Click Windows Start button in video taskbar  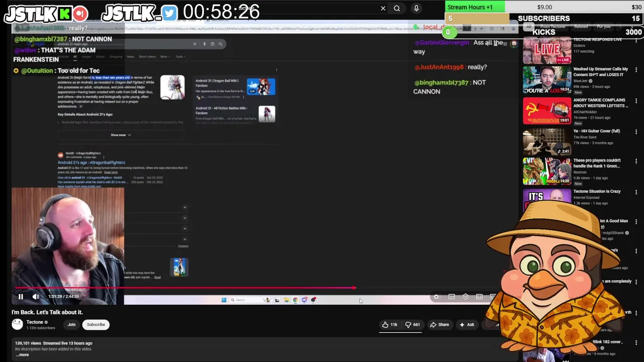(x=224, y=300)
